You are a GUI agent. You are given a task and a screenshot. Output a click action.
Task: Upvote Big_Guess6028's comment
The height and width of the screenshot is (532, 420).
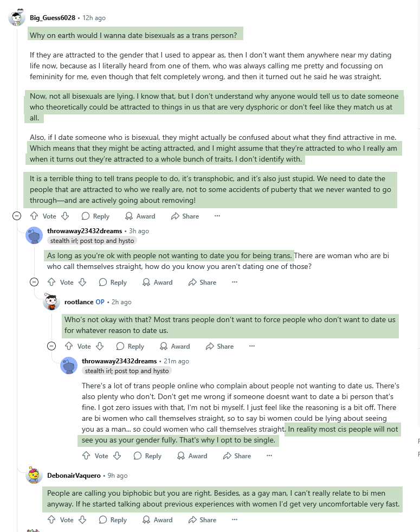(x=34, y=216)
